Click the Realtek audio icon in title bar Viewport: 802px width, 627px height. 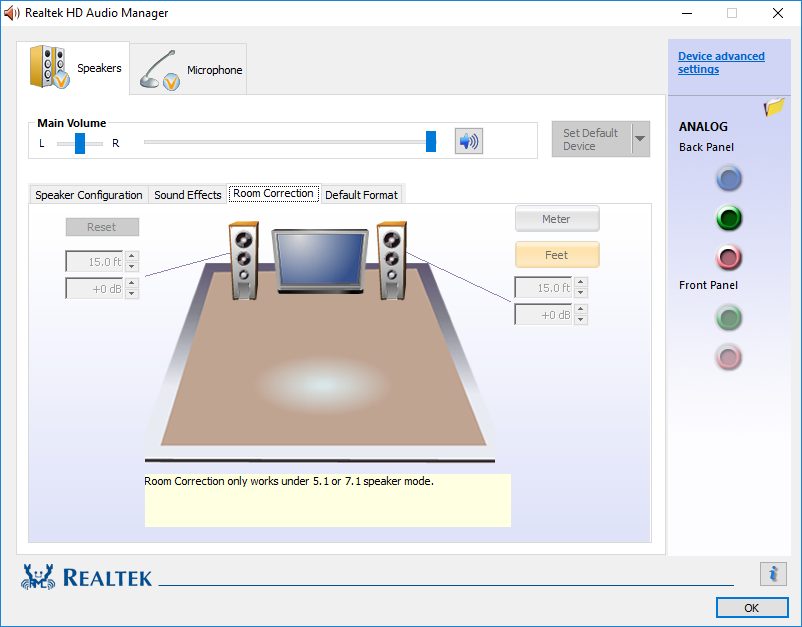[x=11, y=13]
